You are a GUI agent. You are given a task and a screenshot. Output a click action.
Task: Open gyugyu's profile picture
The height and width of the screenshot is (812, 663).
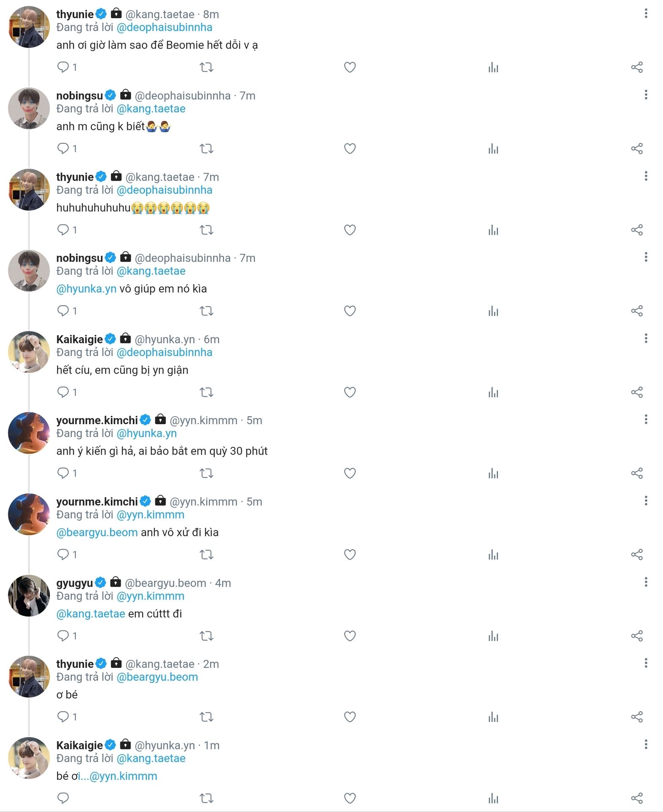coord(29,595)
